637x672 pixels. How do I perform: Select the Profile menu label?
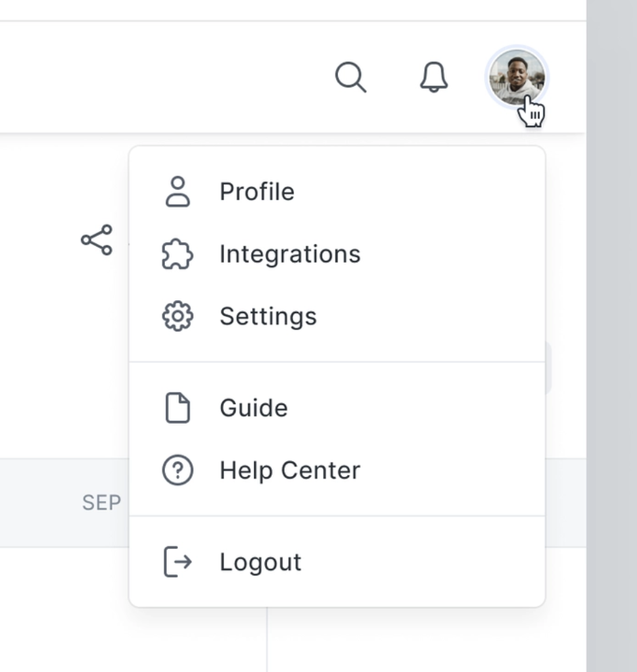click(x=257, y=192)
